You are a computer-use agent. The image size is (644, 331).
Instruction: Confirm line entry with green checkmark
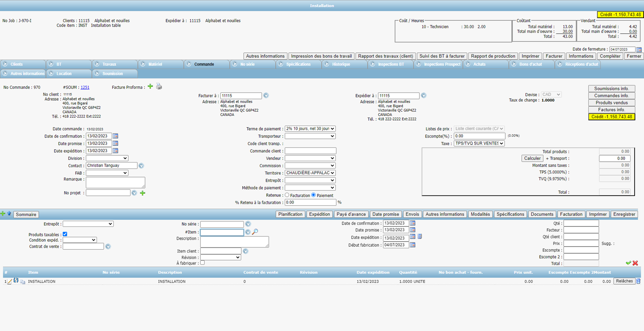tap(628, 263)
